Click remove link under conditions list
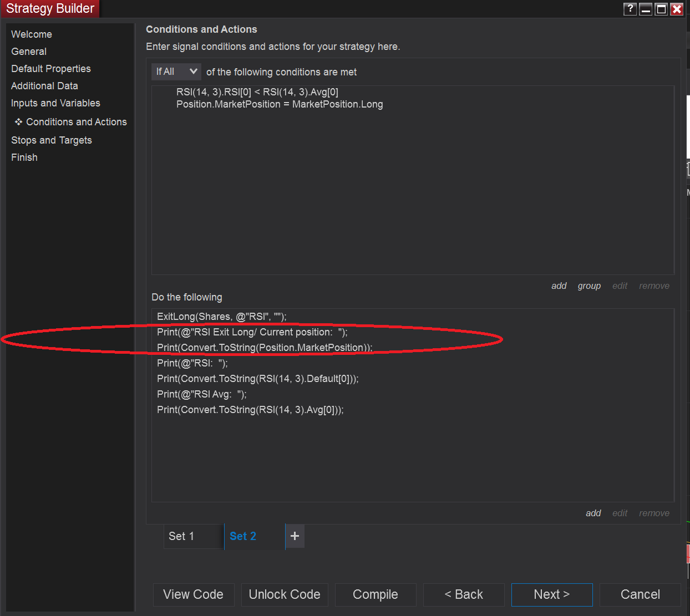The image size is (690, 616). (x=654, y=286)
